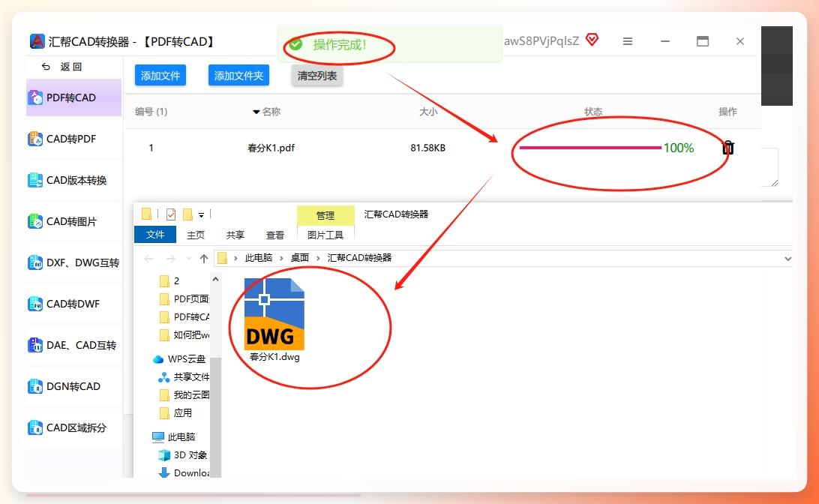Select the PDF页面 folder in tree

185,299
